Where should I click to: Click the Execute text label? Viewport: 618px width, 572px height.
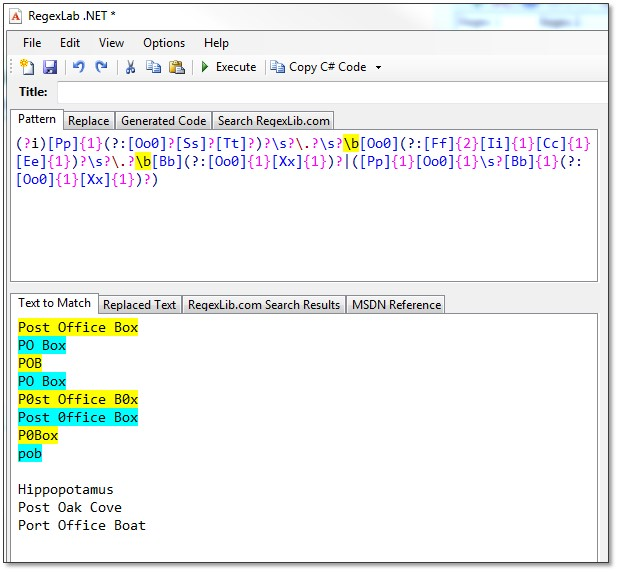236,67
